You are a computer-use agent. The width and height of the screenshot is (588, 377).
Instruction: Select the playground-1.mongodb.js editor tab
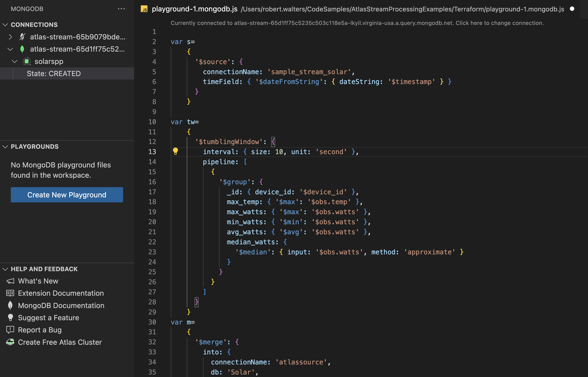click(194, 9)
